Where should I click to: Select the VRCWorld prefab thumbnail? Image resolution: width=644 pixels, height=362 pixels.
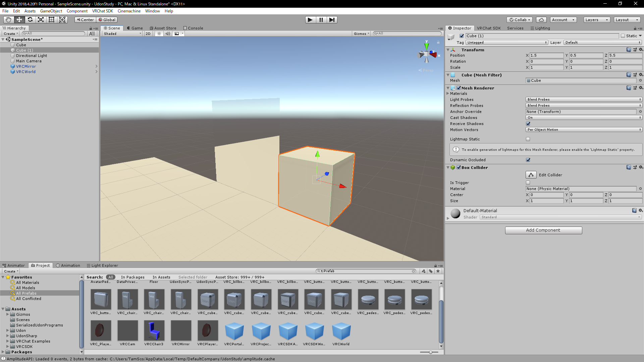click(x=341, y=331)
